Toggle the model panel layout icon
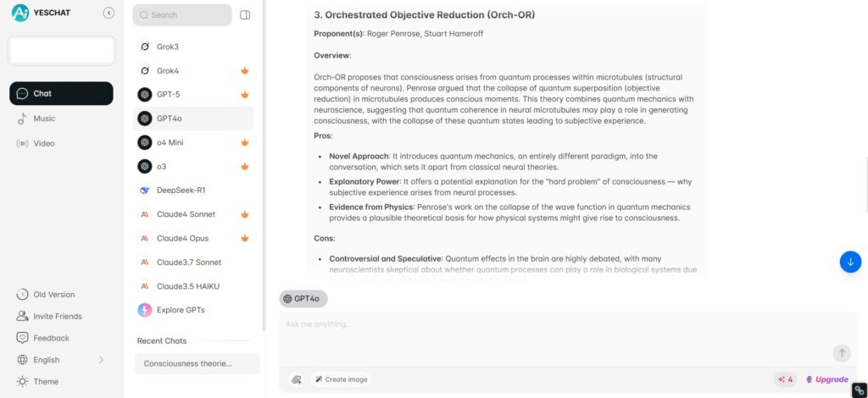The width and height of the screenshot is (868, 398). tap(245, 15)
